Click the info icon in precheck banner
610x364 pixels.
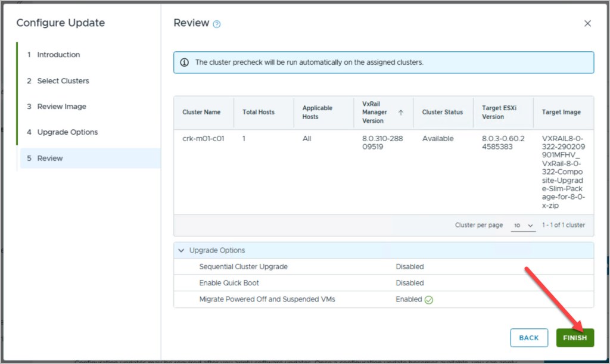(184, 63)
